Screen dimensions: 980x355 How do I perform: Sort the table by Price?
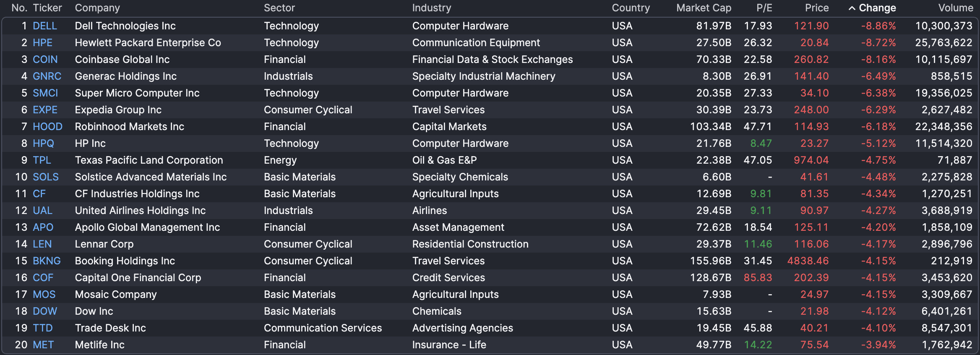816,8
